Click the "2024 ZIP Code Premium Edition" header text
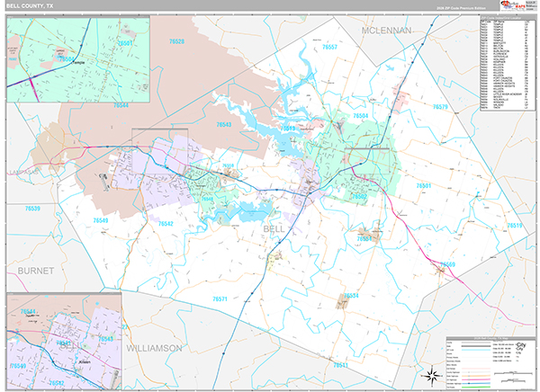Screen dimensions: 540x392 [x=462, y=8]
